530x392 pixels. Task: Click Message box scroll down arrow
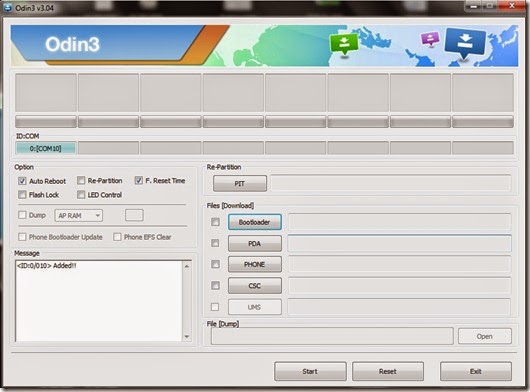(x=187, y=337)
